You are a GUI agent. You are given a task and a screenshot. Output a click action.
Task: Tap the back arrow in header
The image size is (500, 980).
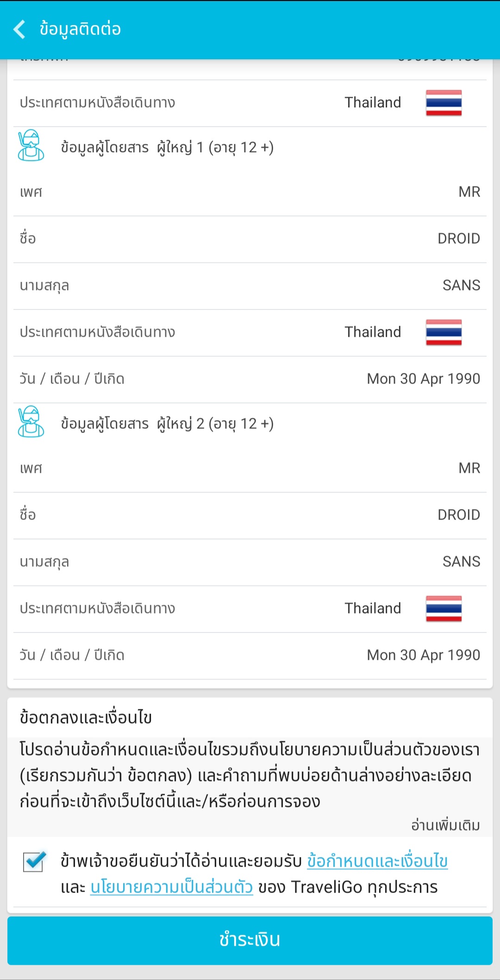pos(19,30)
